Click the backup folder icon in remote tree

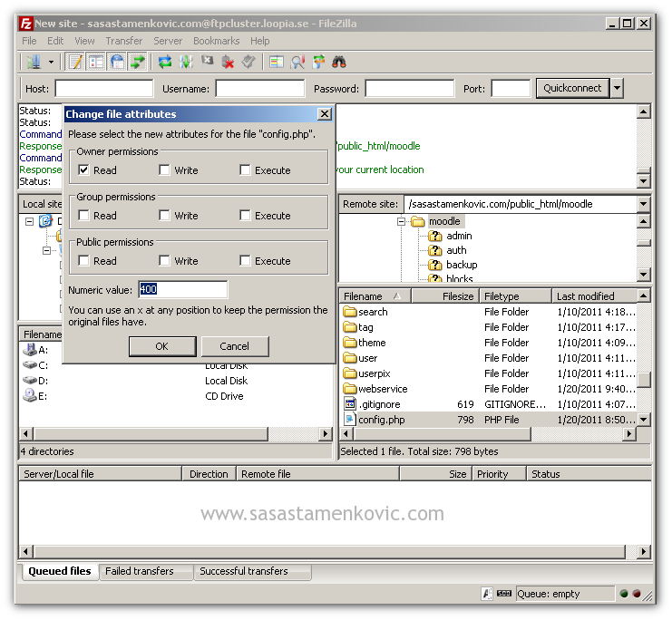coord(435,265)
